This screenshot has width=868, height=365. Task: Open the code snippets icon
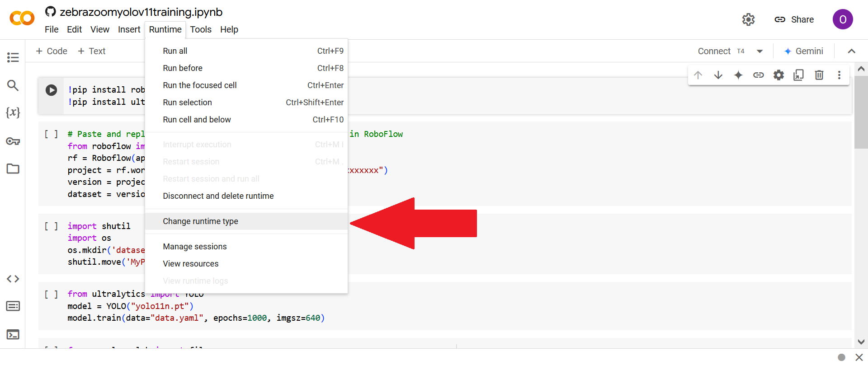click(x=13, y=279)
